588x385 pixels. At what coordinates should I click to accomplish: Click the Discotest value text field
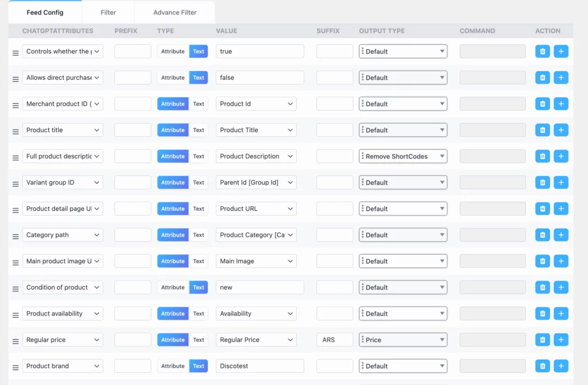click(260, 366)
